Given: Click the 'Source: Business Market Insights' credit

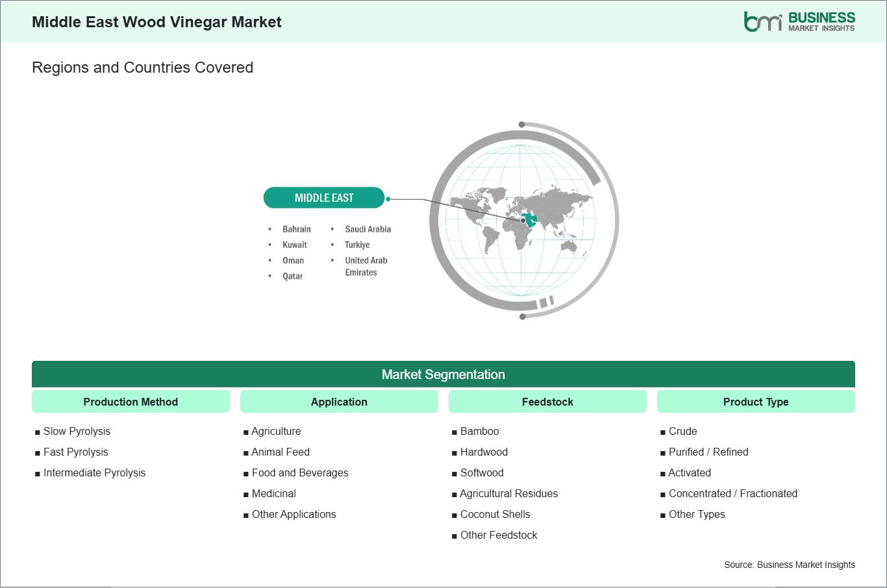Looking at the screenshot, I should (x=790, y=565).
